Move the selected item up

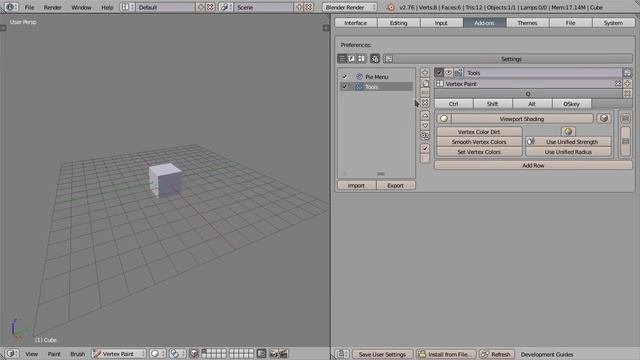(x=425, y=116)
